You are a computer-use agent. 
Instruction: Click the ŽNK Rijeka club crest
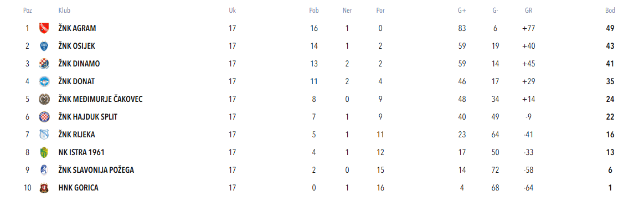pyautogui.click(x=44, y=135)
